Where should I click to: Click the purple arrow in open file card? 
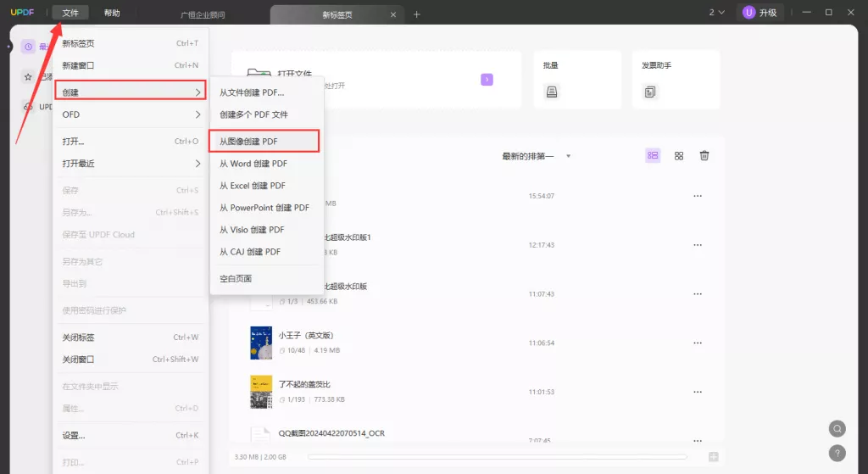(x=487, y=80)
